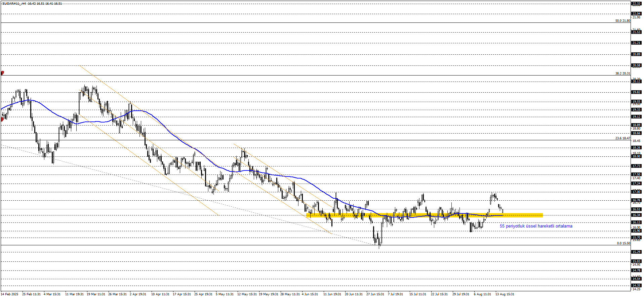Click the price scale value 18.45
Viewport: 644px width, 298px height.
tap(636, 141)
